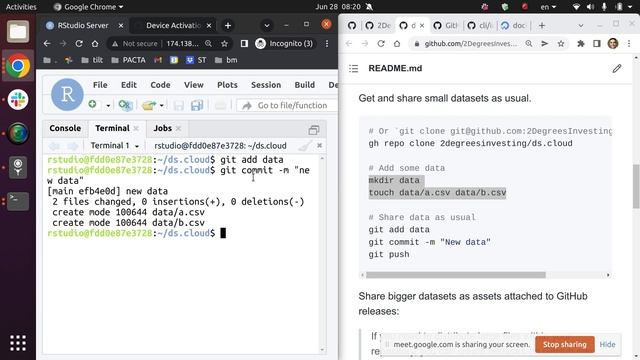Open tilt bookmarks folder

click(x=92, y=60)
